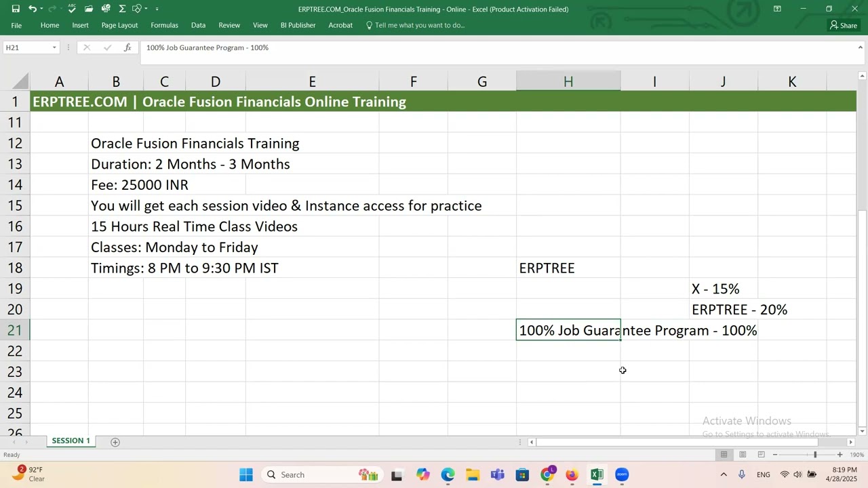Open Zoom from taskbar
This screenshot has width=868, height=488.
622,474
